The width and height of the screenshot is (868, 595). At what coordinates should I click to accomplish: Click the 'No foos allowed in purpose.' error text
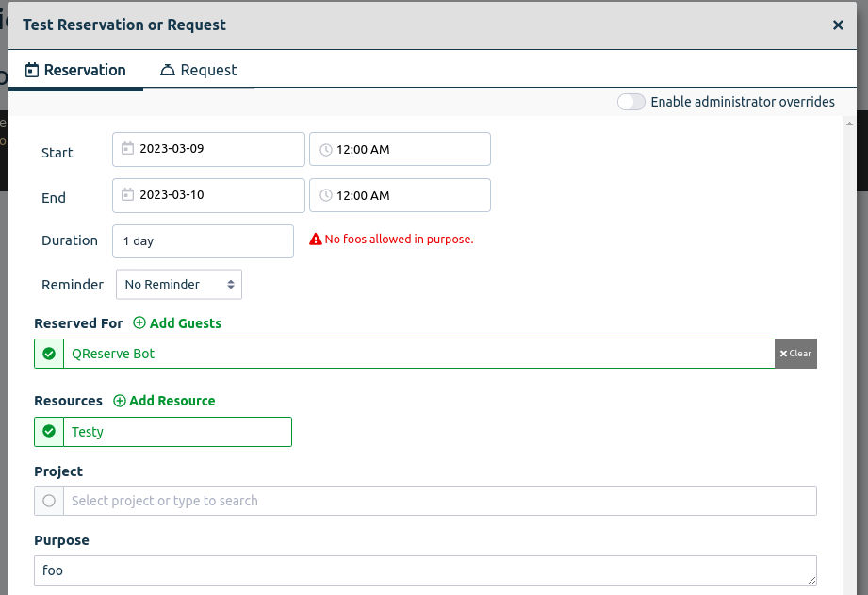[x=399, y=240]
